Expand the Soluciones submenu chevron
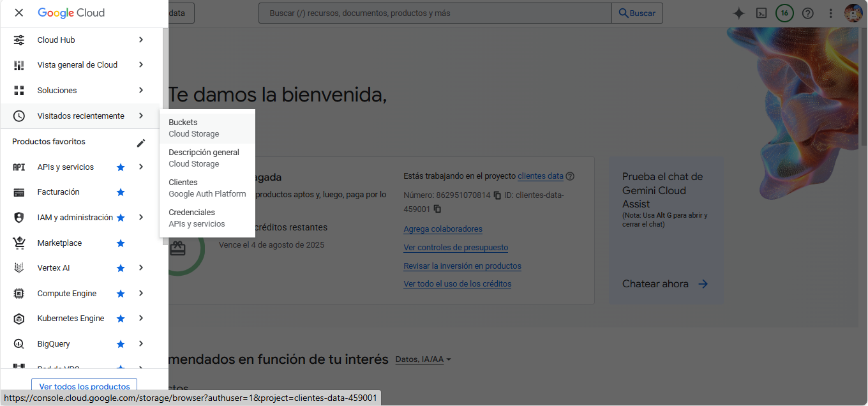 click(141, 90)
